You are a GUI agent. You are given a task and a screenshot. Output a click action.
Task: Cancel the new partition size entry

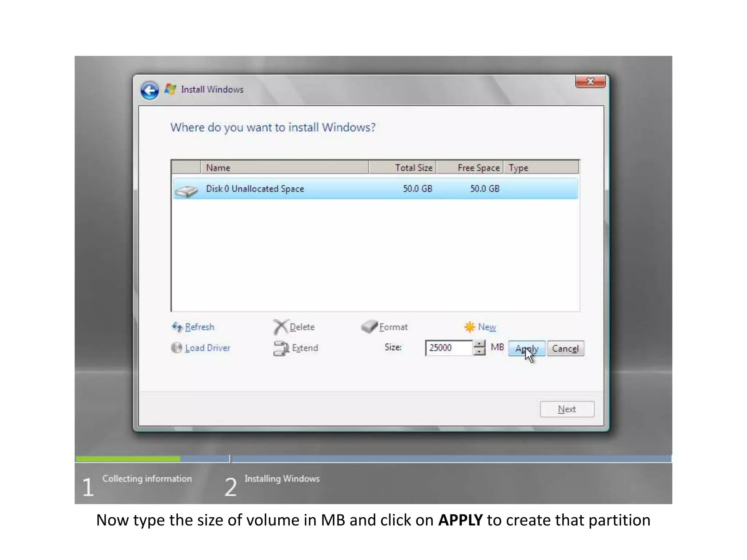pos(565,349)
